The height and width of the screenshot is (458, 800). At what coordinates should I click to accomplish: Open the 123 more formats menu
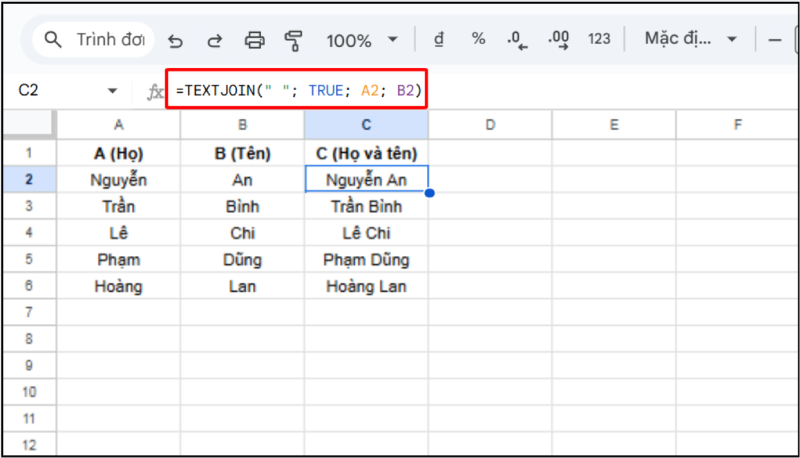tap(599, 39)
